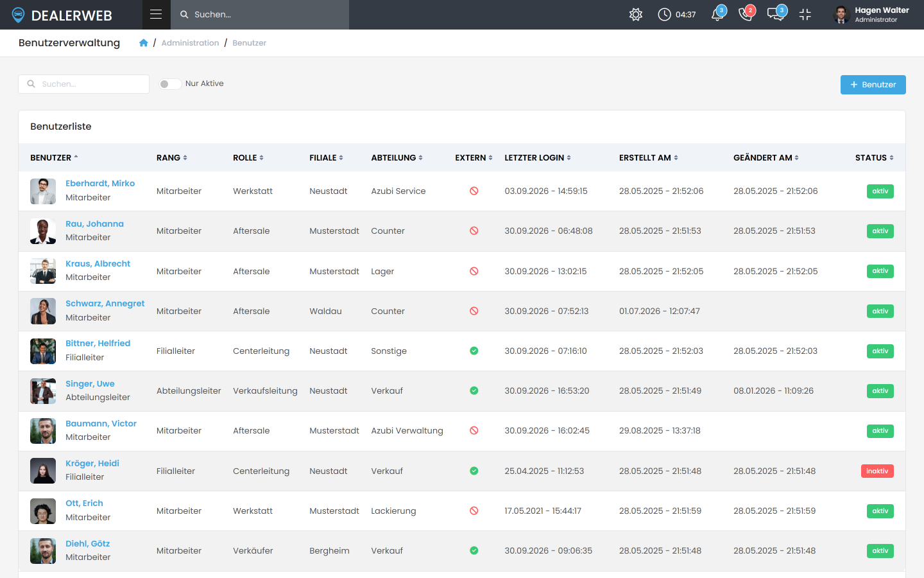Click external check icon for Kröger, Heidi
Image resolution: width=924 pixels, height=578 pixels.
coord(474,471)
